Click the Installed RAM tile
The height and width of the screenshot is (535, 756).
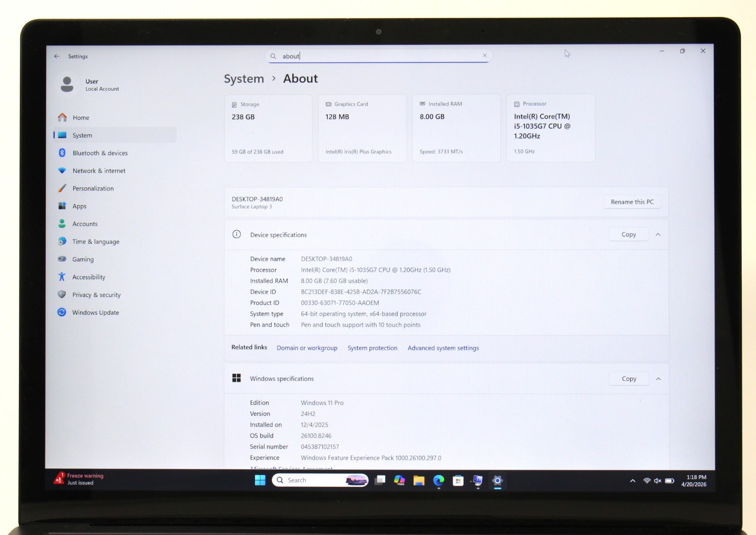(456, 128)
